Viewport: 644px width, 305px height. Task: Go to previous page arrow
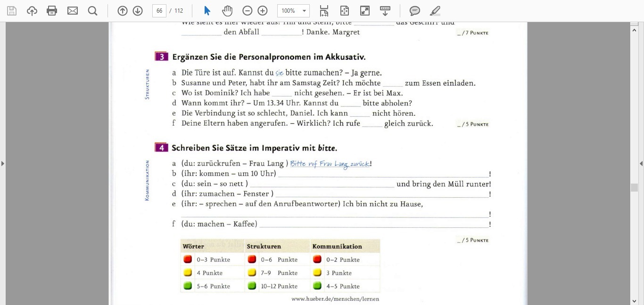point(123,11)
